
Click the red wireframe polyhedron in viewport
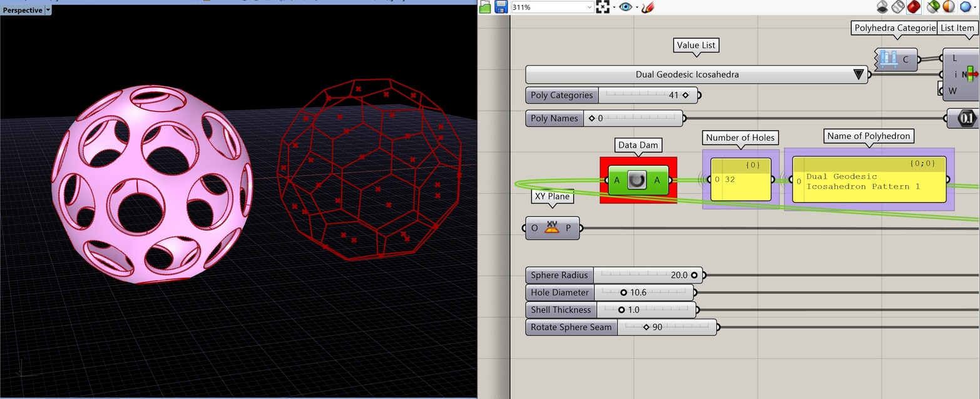pos(369,169)
